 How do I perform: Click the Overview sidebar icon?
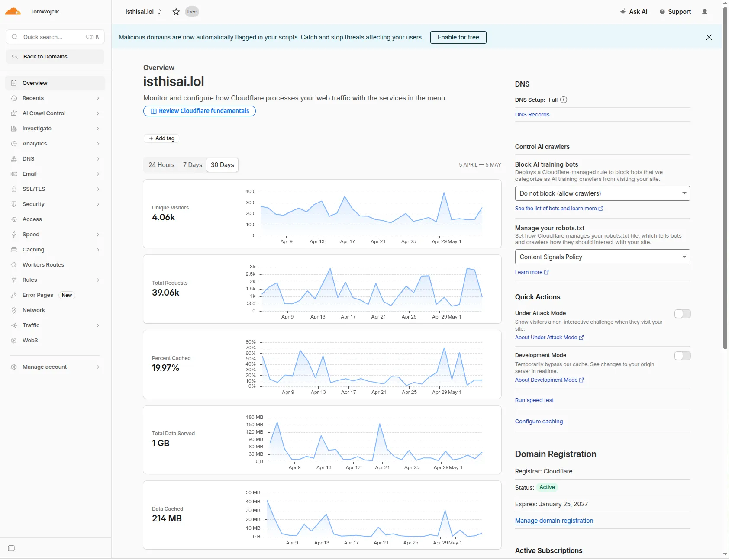pyautogui.click(x=14, y=83)
